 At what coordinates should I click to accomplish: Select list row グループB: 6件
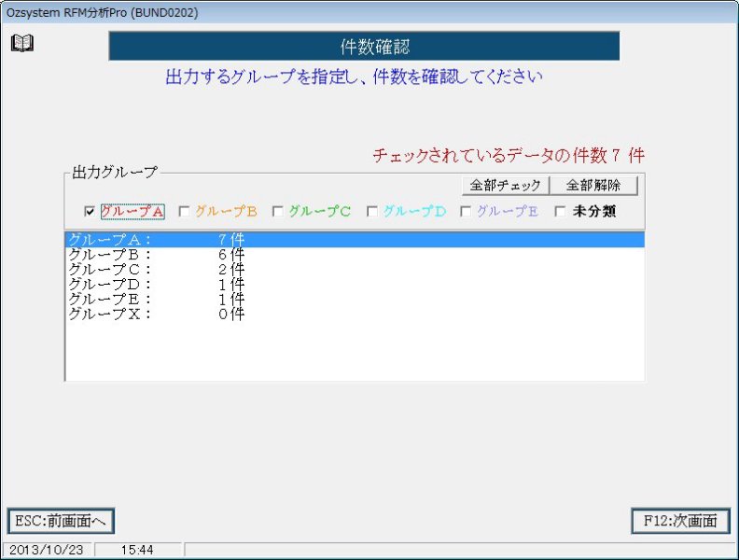(355, 255)
